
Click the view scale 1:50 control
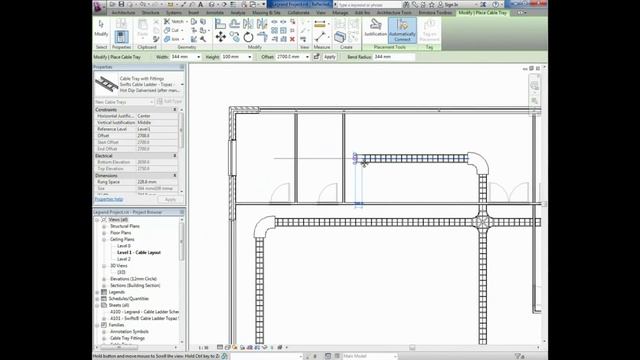click(x=203, y=348)
